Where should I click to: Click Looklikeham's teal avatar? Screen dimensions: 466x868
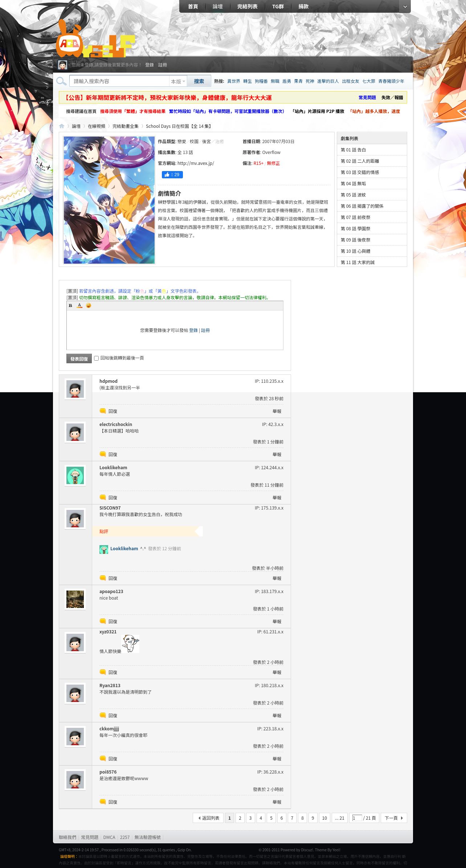[x=75, y=475]
